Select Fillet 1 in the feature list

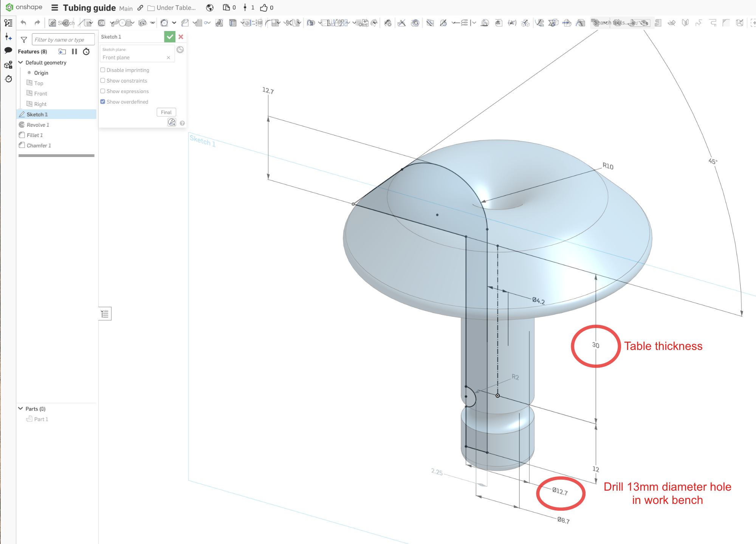click(57, 135)
